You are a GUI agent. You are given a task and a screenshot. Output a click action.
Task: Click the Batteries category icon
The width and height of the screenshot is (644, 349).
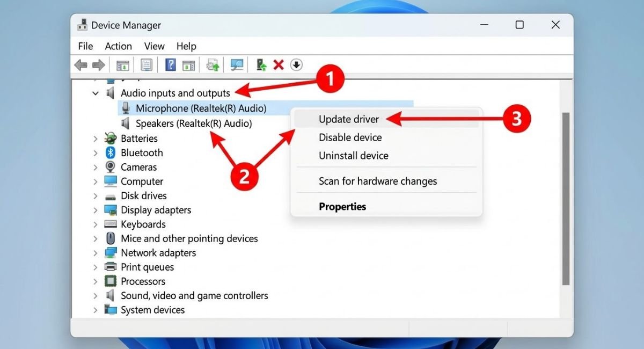(x=111, y=139)
